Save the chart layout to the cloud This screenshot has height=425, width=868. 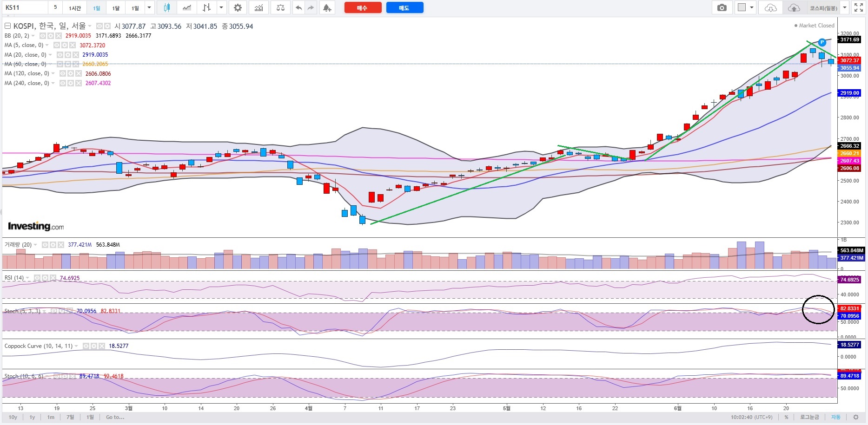tap(794, 7)
